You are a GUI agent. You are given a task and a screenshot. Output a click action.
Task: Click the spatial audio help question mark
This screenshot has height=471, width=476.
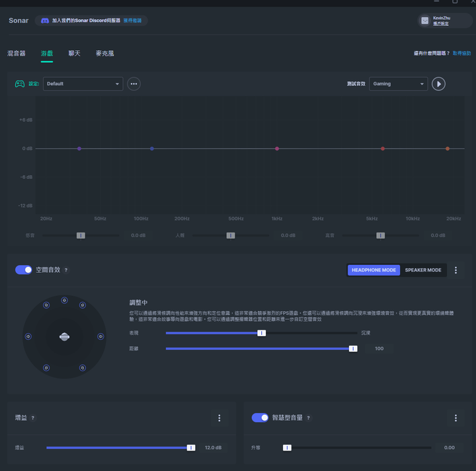66,270
